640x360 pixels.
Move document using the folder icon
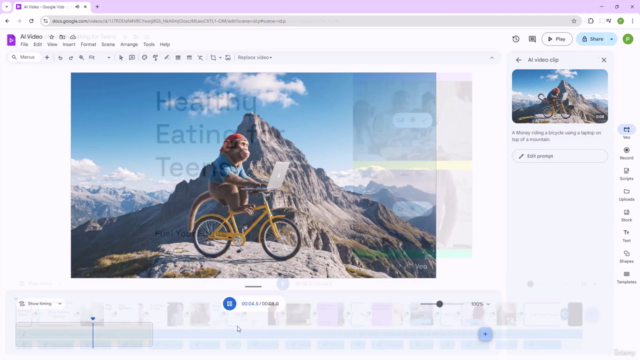pyautogui.click(x=62, y=37)
